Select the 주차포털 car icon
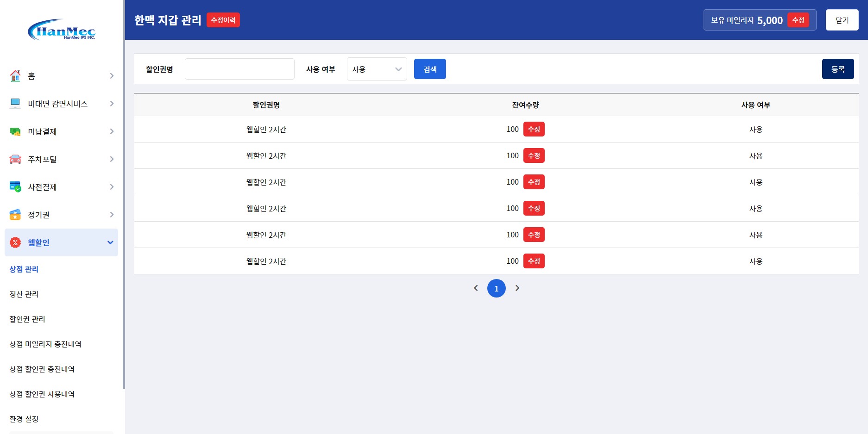868x434 pixels. (14, 159)
